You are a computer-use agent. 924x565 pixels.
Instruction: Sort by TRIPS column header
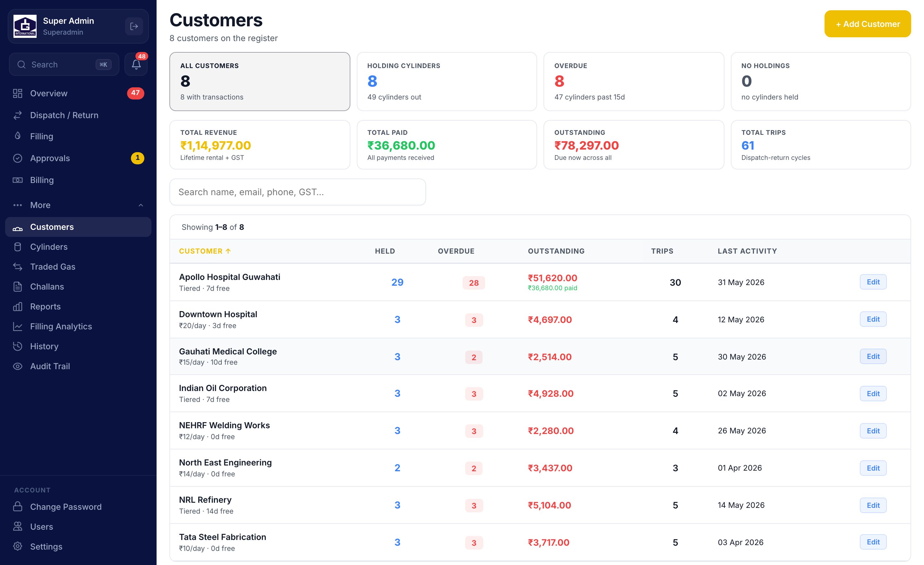pos(662,251)
